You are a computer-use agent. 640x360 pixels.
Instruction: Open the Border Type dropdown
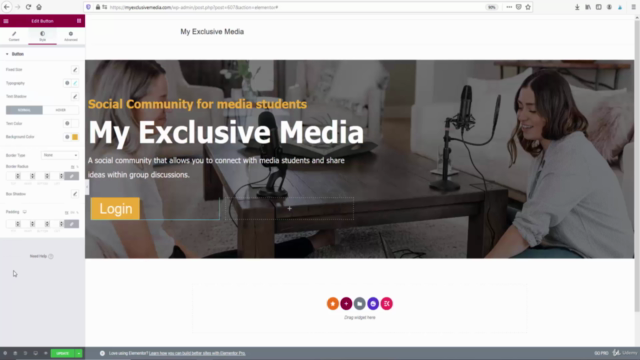[x=60, y=155]
